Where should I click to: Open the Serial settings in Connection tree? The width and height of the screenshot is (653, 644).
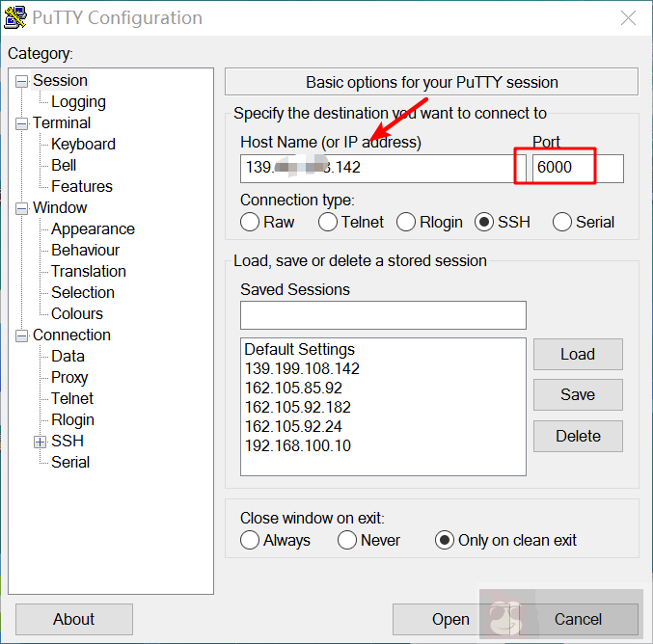[x=70, y=463]
